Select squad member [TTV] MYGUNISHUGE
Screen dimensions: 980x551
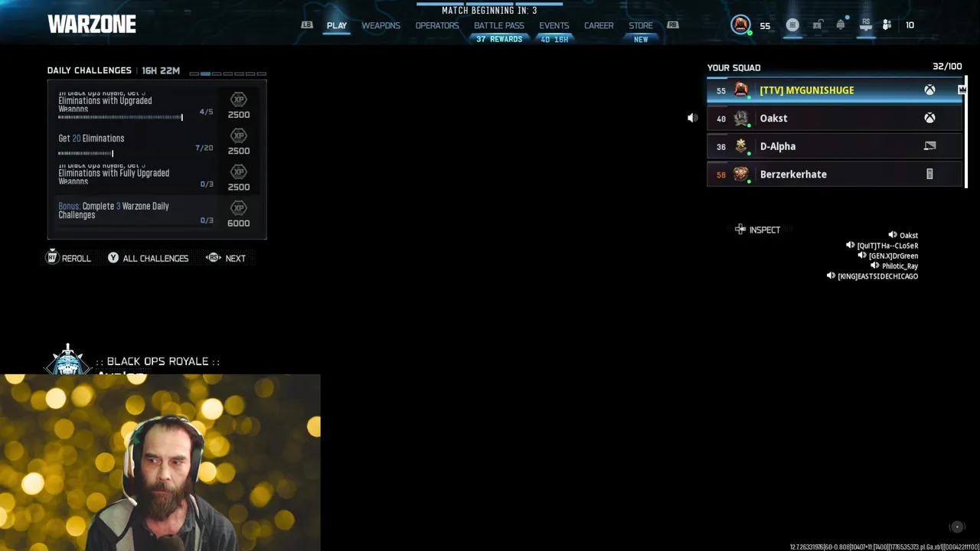835,90
